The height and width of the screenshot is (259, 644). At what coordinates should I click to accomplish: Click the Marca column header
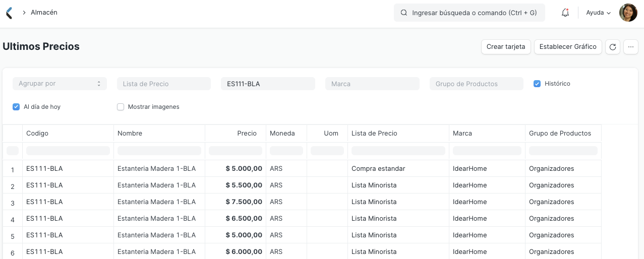pyautogui.click(x=487, y=134)
